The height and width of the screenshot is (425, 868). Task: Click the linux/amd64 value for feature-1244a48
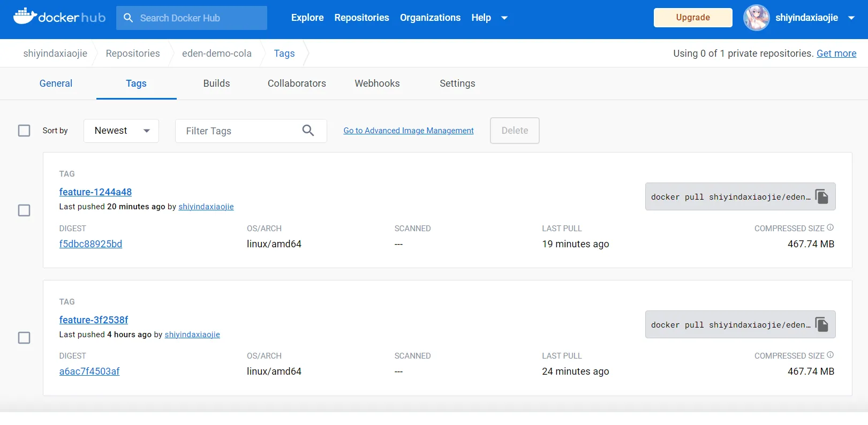(274, 244)
